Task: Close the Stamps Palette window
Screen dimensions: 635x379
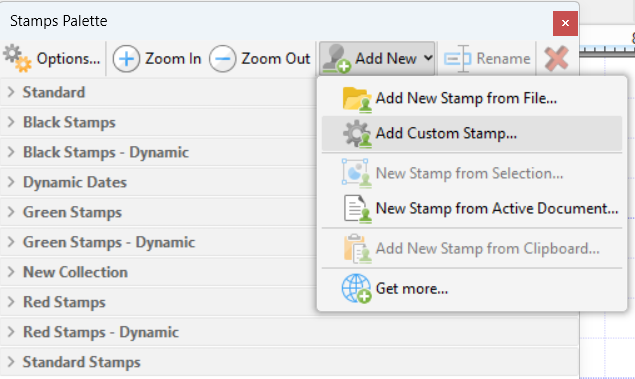Action: click(x=565, y=23)
